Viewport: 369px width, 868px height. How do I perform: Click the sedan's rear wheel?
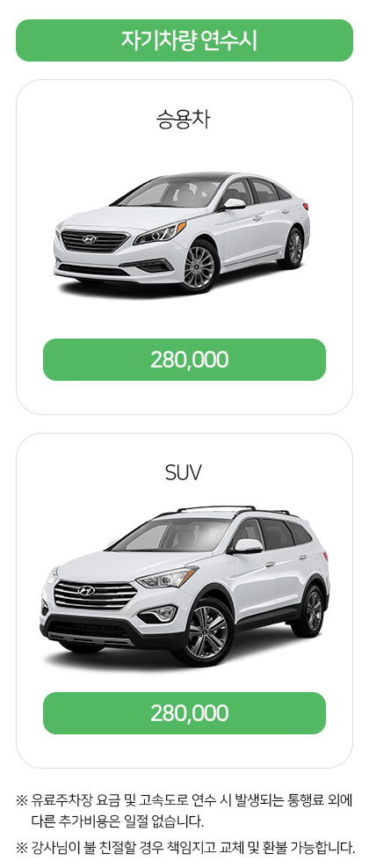click(x=293, y=248)
